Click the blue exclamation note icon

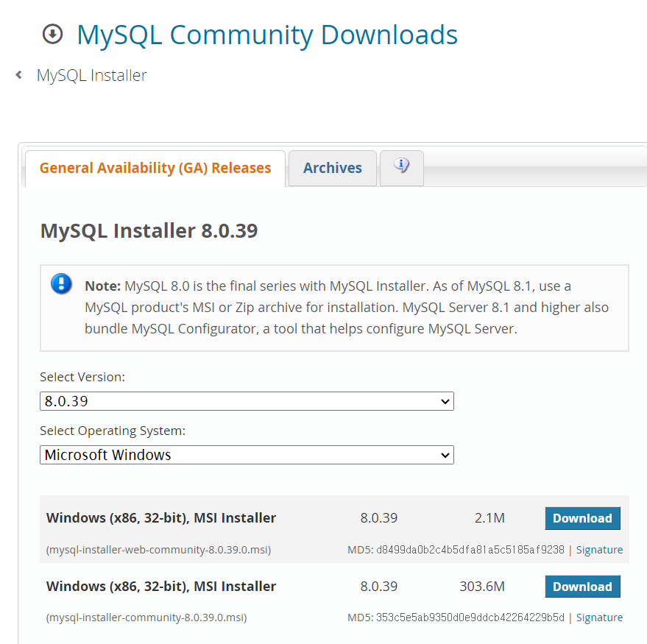(62, 284)
